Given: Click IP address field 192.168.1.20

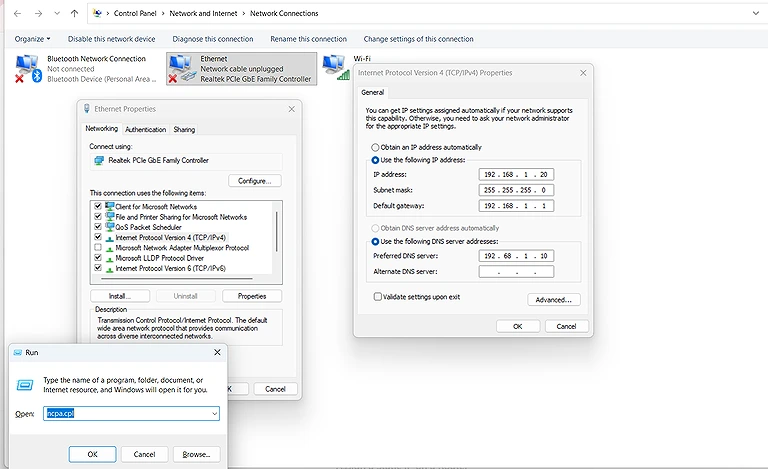Looking at the screenshot, I should click(516, 174).
